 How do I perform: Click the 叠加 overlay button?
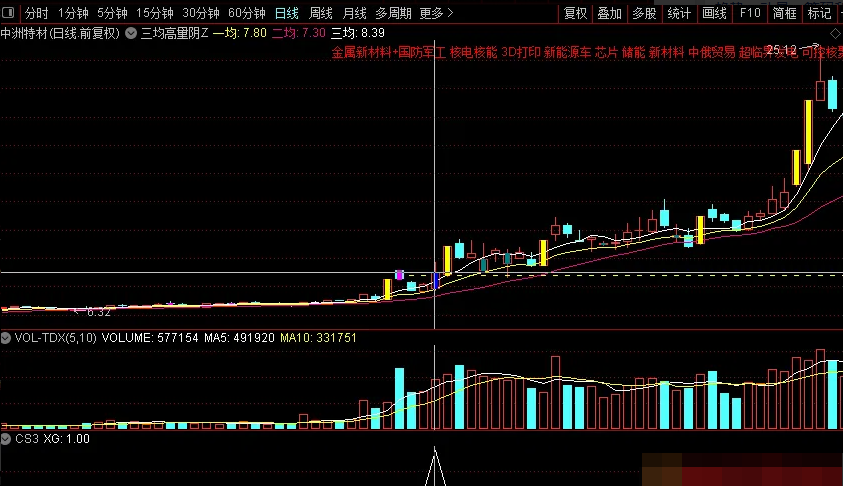tap(609, 13)
